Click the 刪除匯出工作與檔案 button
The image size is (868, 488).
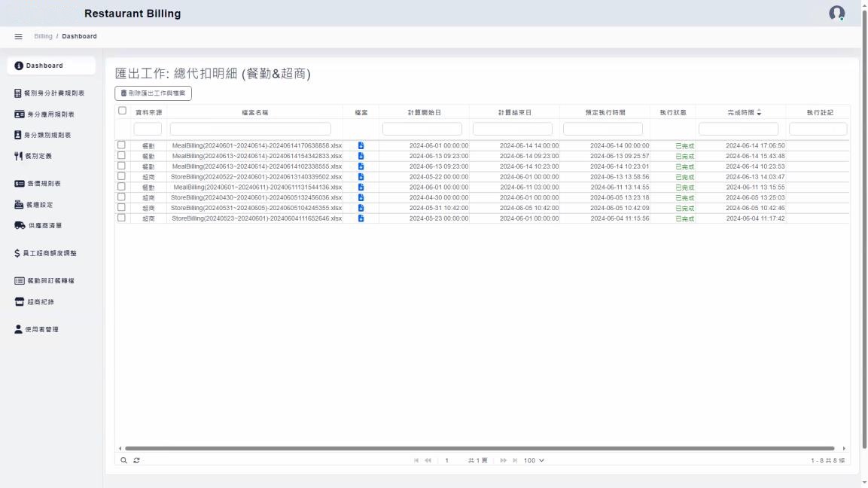click(x=153, y=93)
